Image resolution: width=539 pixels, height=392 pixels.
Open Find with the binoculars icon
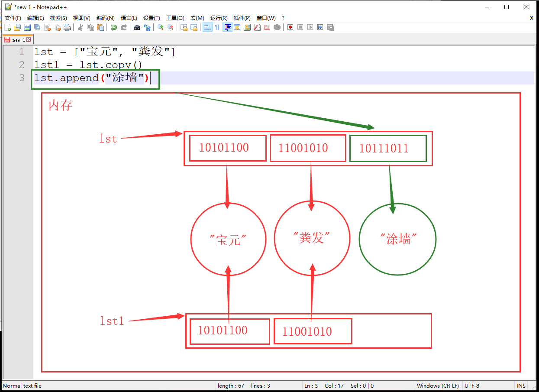(137, 27)
